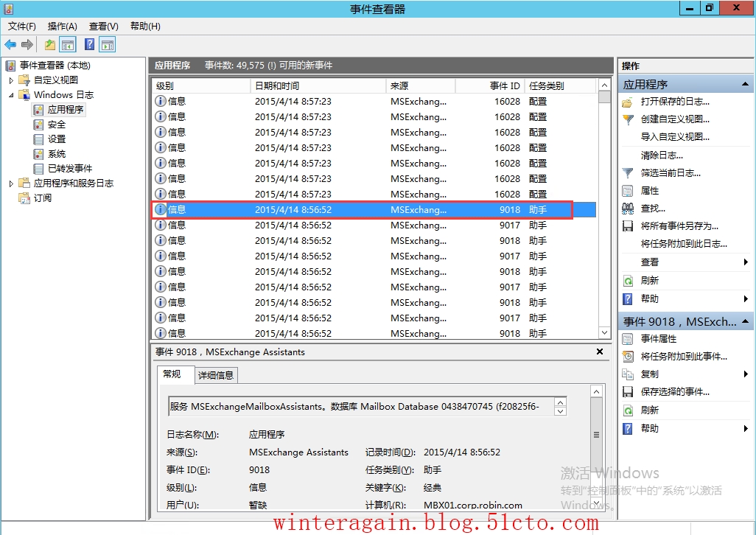756x535 pixels.
Task: Open the 查看(V) menu
Action: click(104, 26)
